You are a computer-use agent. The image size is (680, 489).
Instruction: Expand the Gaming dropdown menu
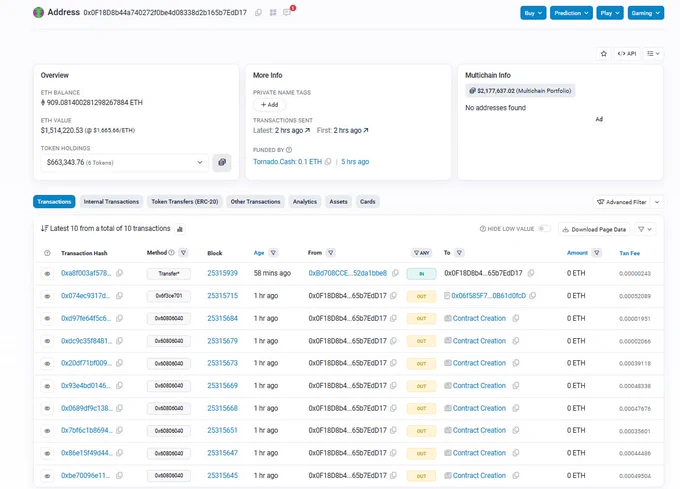[x=645, y=13]
